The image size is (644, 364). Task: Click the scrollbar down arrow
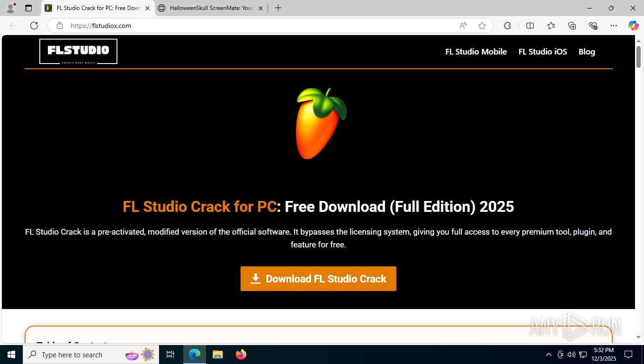pyautogui.click(x=638, y=337)
